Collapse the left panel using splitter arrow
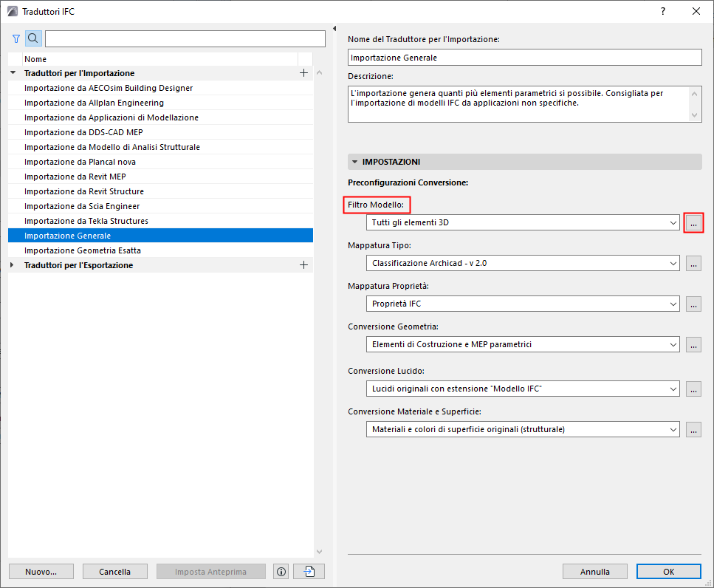The width and height of the screenshot is (714, 588). (x=334, y=29)
